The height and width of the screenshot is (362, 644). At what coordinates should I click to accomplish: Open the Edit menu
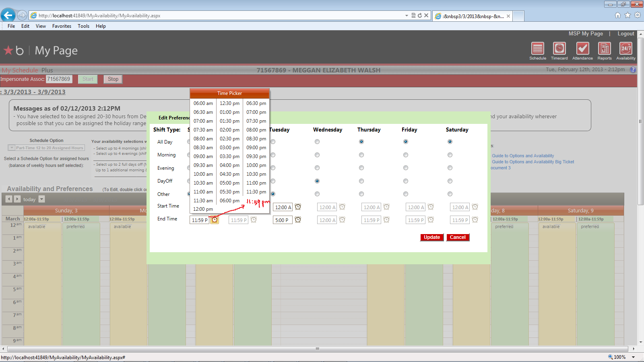pyautogui.click(x=25, y=26)
